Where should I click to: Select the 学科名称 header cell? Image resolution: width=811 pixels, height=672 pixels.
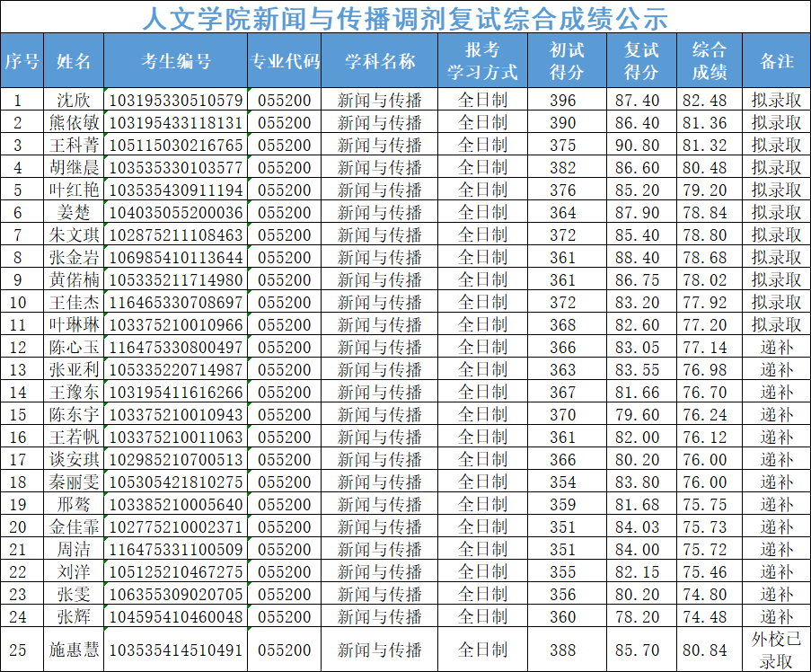pos(380,61)
